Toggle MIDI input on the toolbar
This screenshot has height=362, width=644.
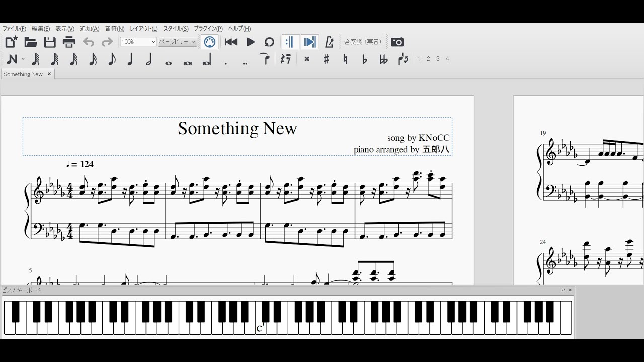(209, 42)
